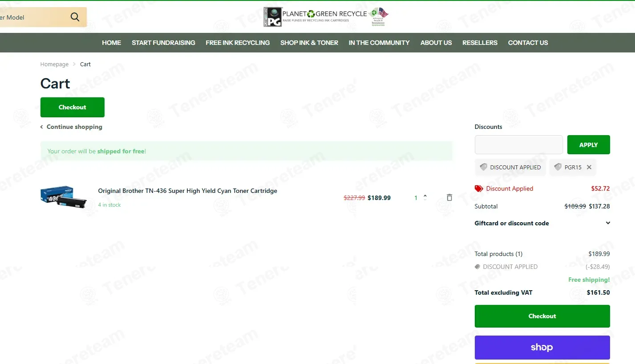Remove item with the trash icon
The image size is (635, 364).
[449, 197]
